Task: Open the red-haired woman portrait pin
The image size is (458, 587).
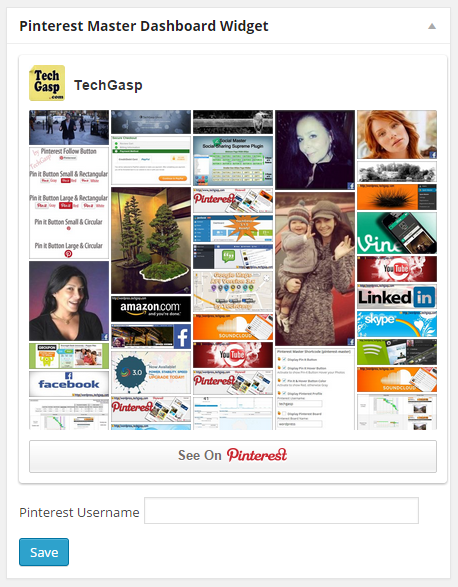Action: point(397,134)
